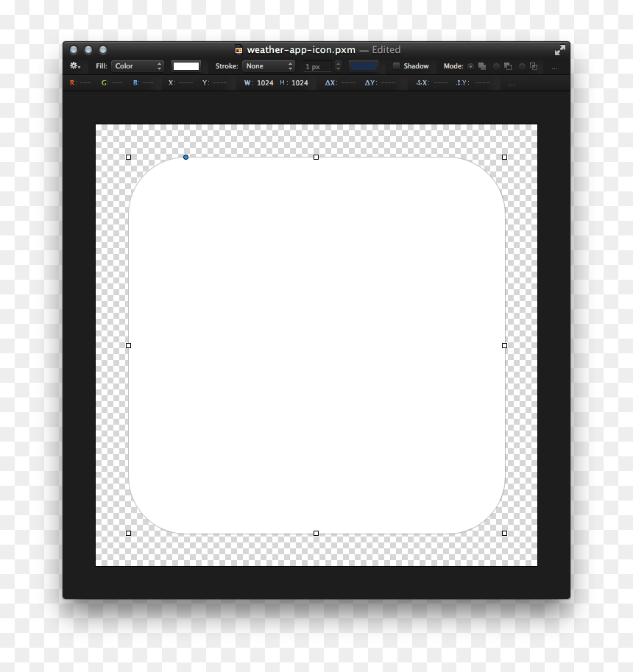Click the G color readout
The height and width of the screenshot is (672, 633).
(x=112, y=82)
